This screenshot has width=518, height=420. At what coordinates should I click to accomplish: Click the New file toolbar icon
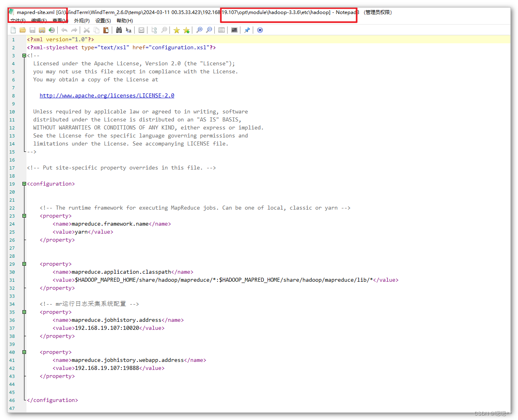[13, 30]
